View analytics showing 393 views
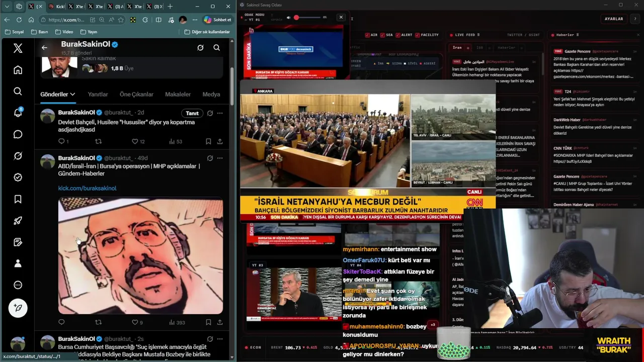Image resolution: width=644 pixels, height=362 pixels. pos(177,322)
